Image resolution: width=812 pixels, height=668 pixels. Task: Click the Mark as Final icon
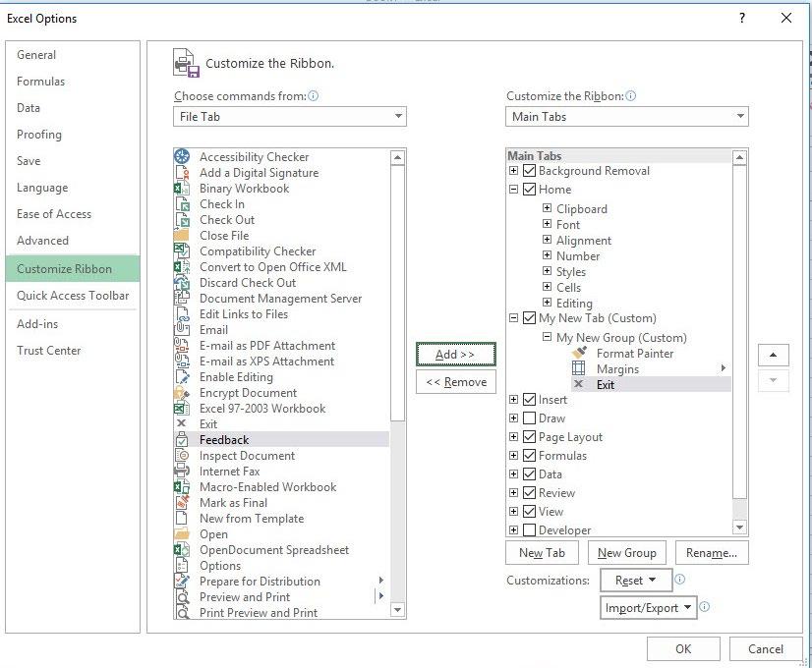(x=182, y=502)
